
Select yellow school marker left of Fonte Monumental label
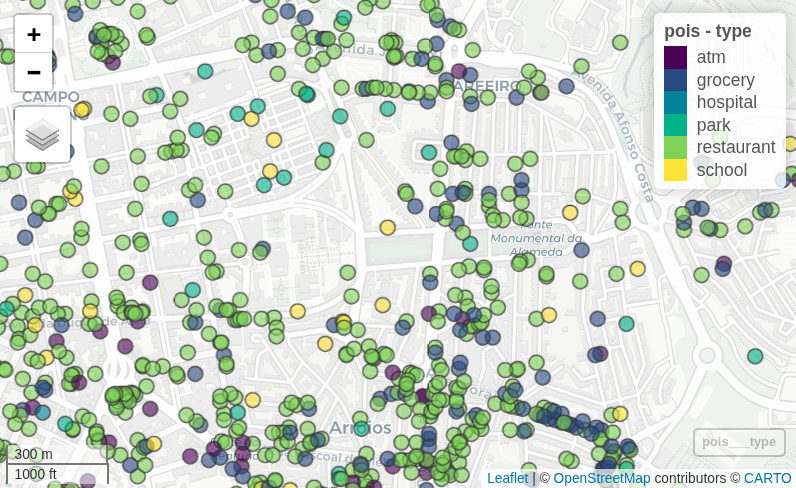[x=387, y=227]
